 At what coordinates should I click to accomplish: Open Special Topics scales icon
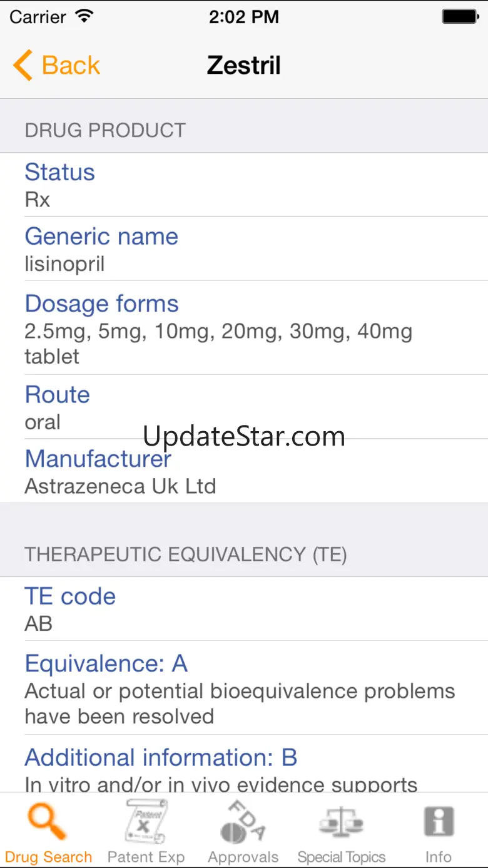[x=341, y=822]
